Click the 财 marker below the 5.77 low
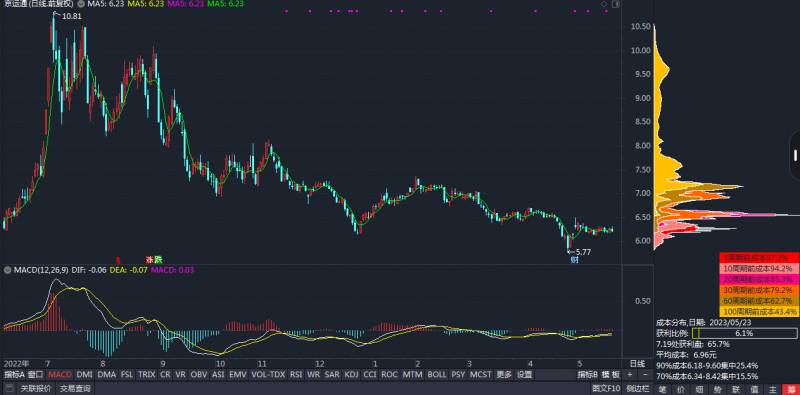 pyautogui.click(x=574, y=259)
